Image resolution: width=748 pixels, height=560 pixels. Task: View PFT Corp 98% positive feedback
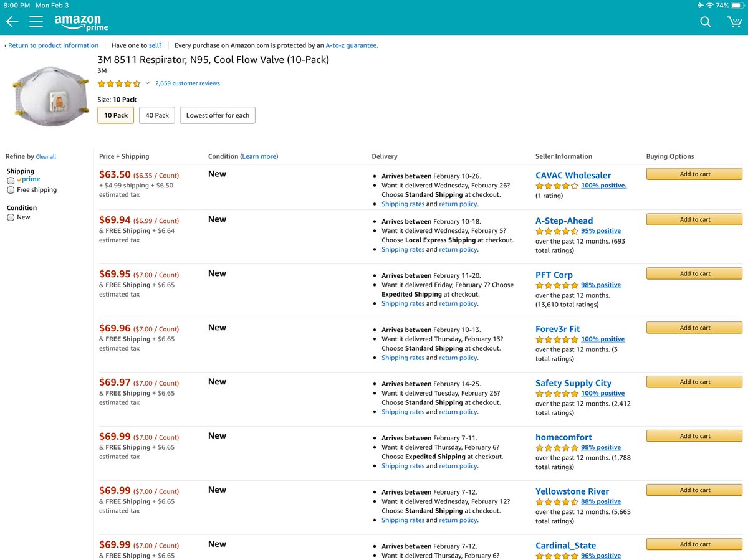tap(601, 285)
